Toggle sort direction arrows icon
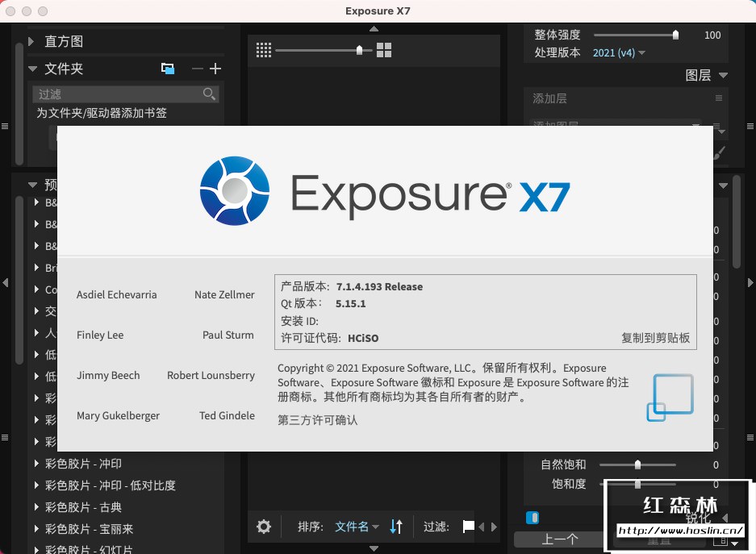Viewport: 756px width, 554px height. tap(396, 527)
